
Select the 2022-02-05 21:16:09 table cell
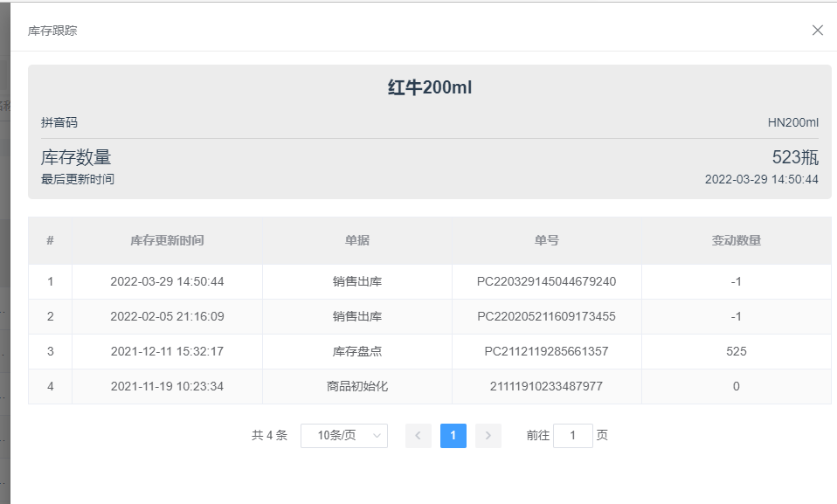click(167, 316)
